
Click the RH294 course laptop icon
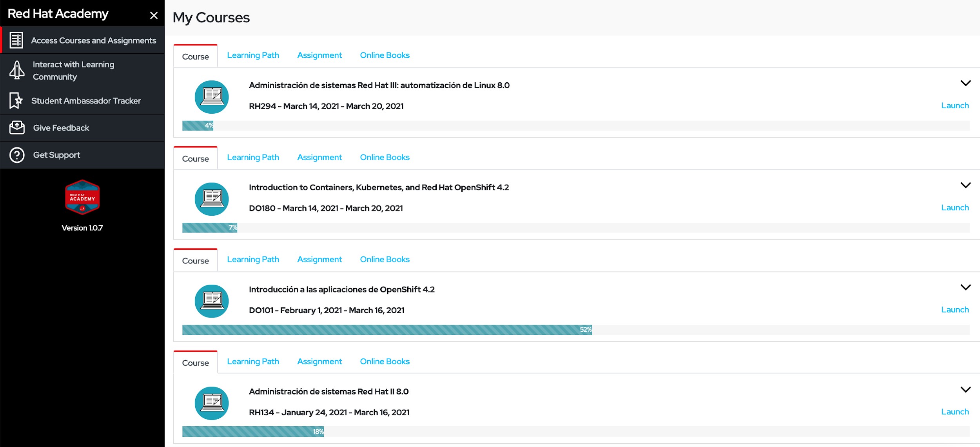click(212, 97)
